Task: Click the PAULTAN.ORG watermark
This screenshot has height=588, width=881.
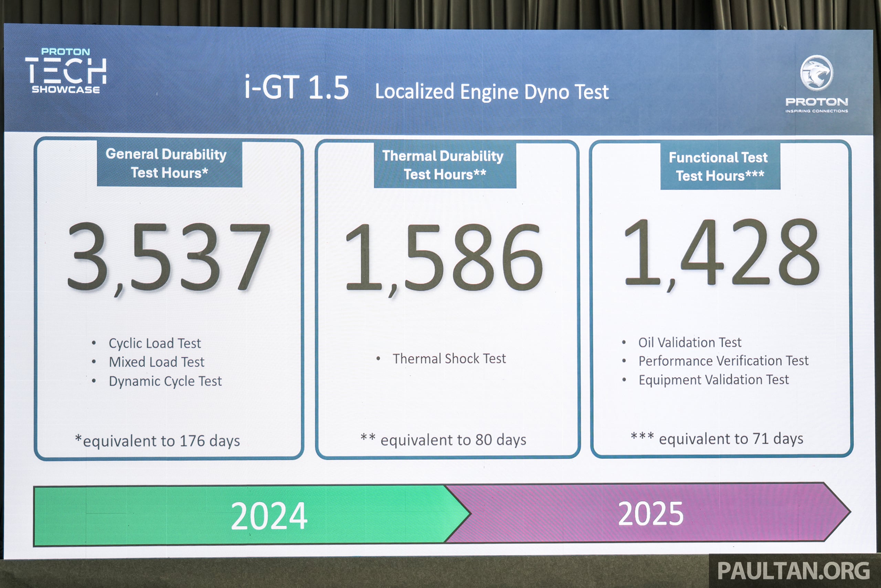Action: pyautogui.click(x=794, y=571)
